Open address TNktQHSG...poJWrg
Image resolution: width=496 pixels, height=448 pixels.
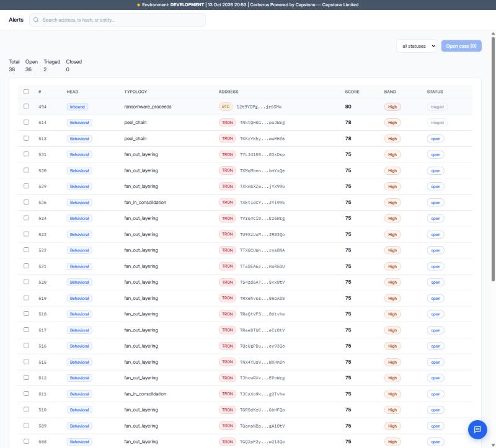(262, 123)
